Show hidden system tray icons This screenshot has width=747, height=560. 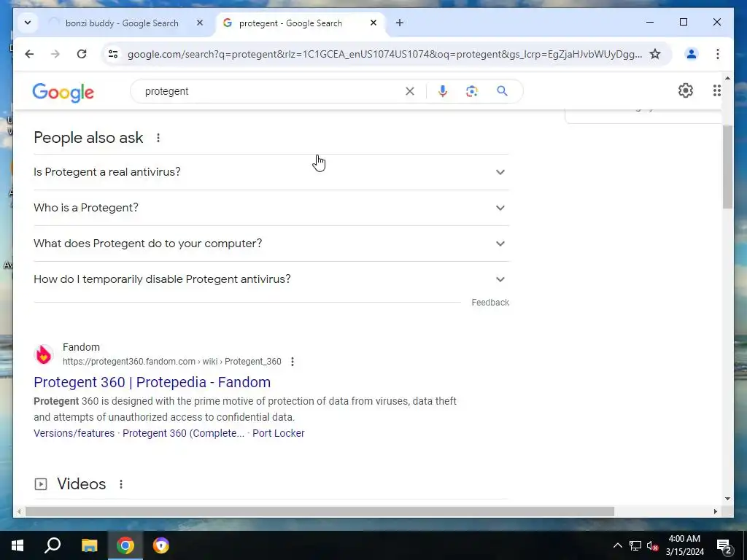617,545
